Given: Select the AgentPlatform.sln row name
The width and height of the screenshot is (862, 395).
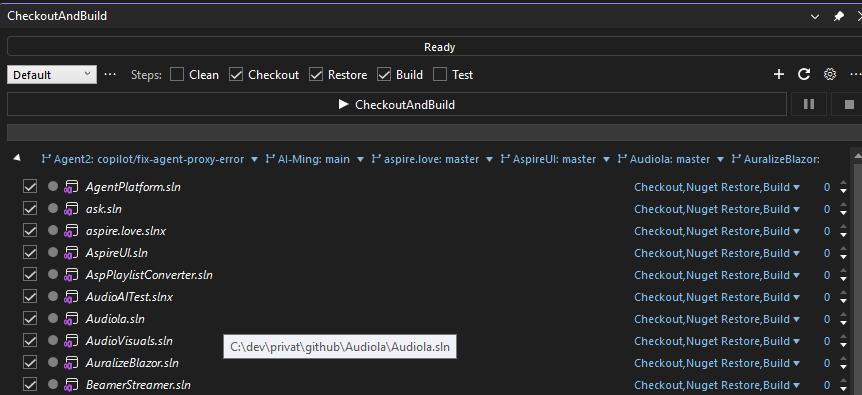Looking at the screenshot, I should pos(133,187).
